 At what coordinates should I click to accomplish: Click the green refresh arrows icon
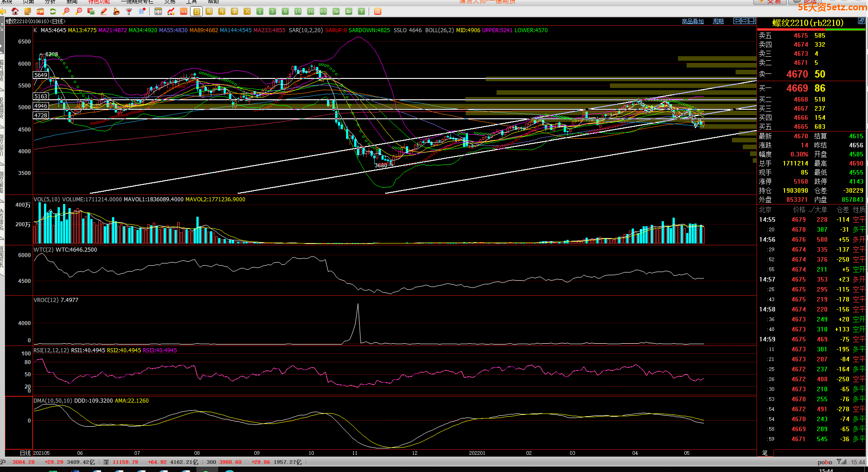tap(53, 11)
